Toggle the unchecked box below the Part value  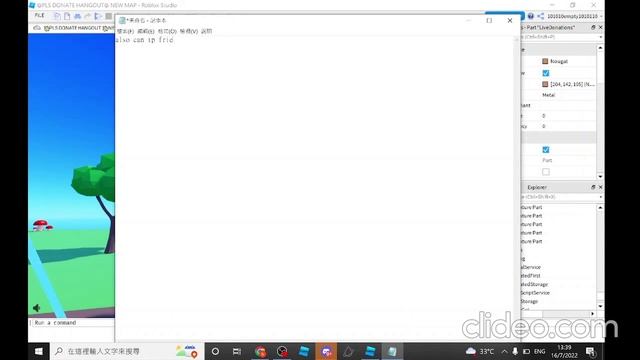click(x=546, y=172)
